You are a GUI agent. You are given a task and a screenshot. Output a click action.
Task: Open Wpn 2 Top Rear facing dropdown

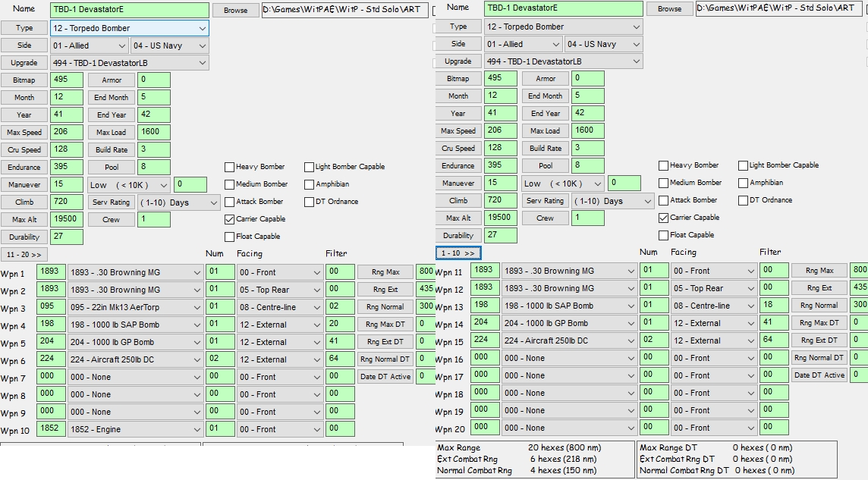coord(279,290)
